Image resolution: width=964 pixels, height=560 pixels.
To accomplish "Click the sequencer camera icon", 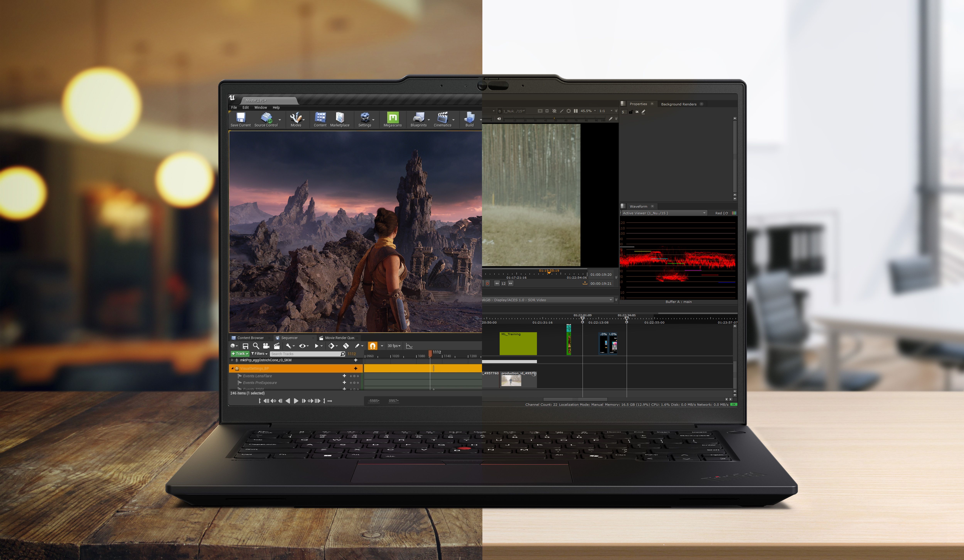I will coord(266,346).
